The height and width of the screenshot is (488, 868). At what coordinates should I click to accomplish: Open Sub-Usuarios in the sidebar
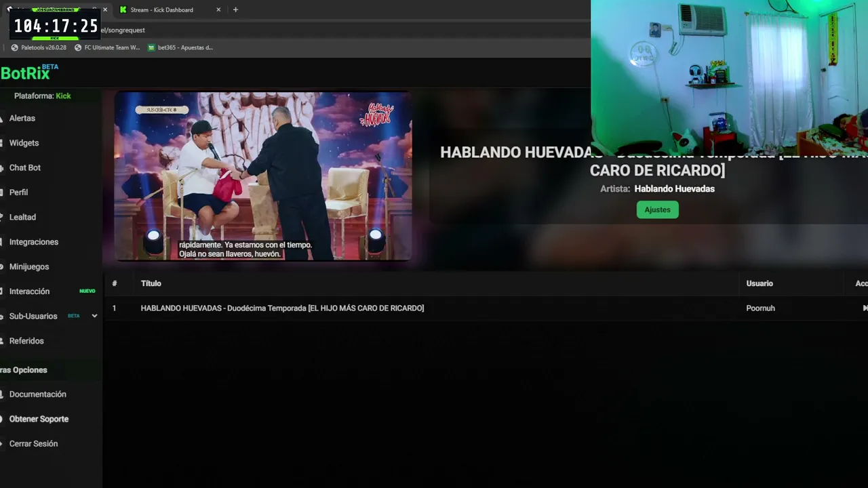click(x=33, y=316)
